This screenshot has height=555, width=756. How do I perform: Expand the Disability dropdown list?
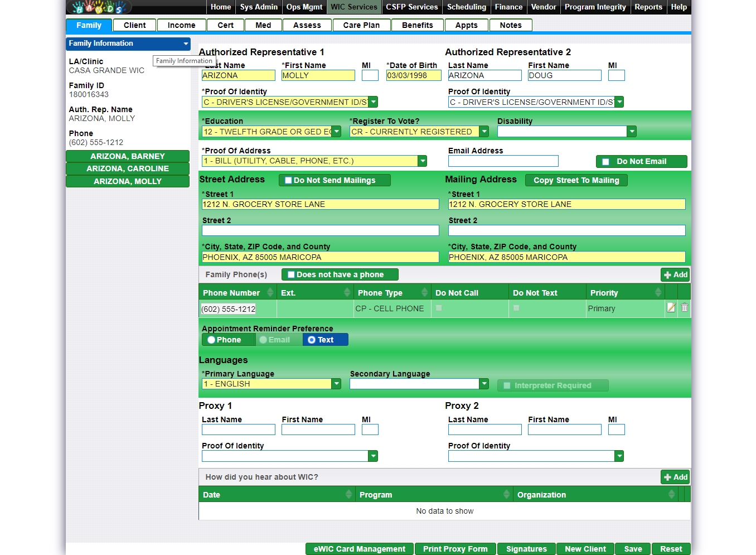coord(631,132)
